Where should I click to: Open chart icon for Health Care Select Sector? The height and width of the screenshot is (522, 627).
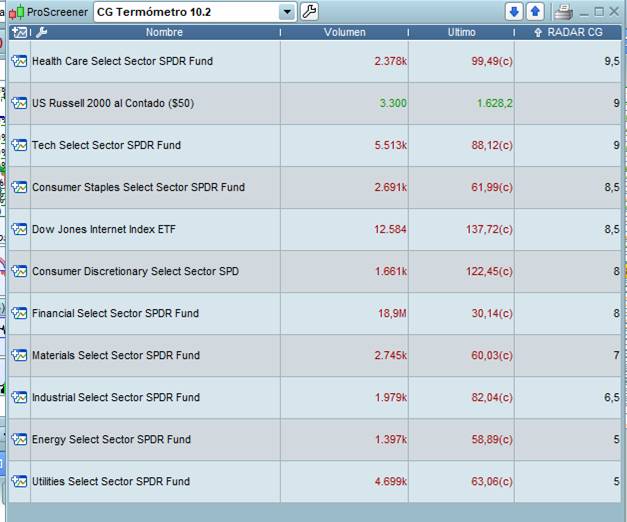19,61
